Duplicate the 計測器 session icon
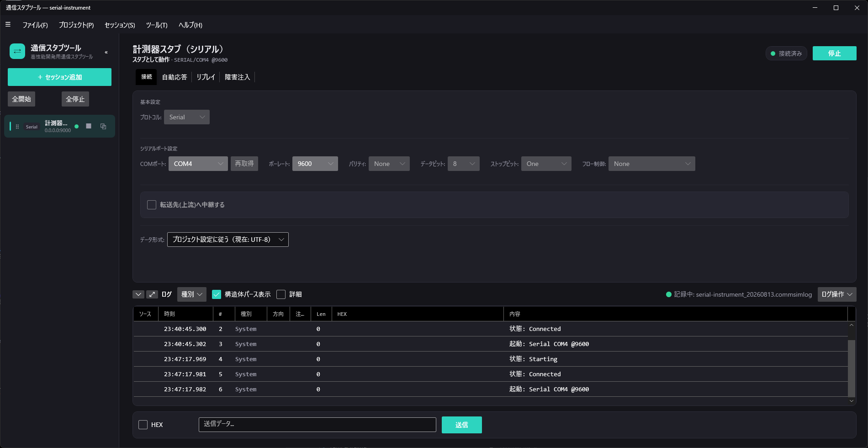 tap(103, 127)
